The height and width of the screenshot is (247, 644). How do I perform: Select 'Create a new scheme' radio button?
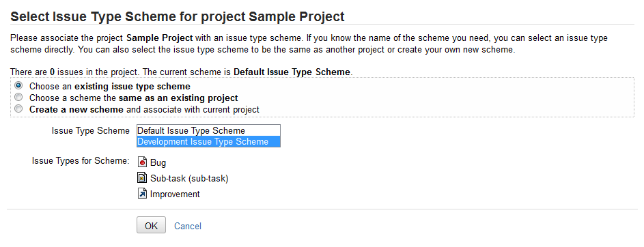(18, 109)
